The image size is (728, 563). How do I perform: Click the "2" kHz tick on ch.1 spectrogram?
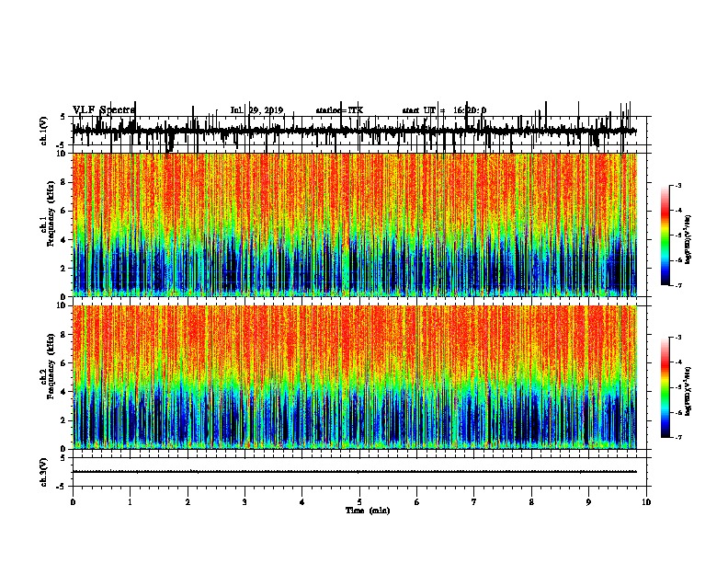pos(64,269)
